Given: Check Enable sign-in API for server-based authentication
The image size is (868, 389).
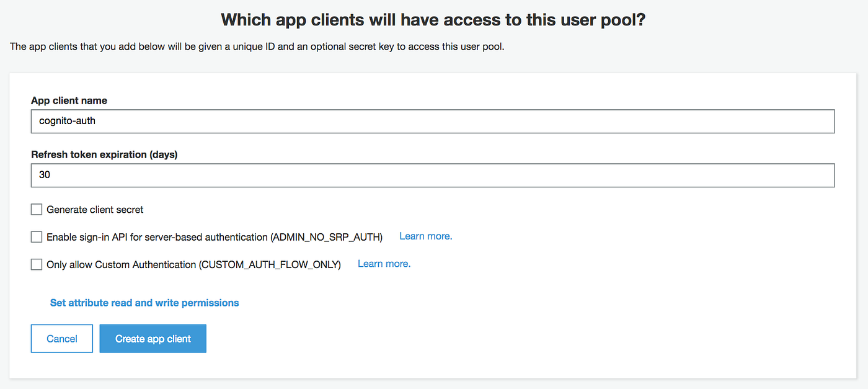Looking at the screenshot, I should [36, 236].
